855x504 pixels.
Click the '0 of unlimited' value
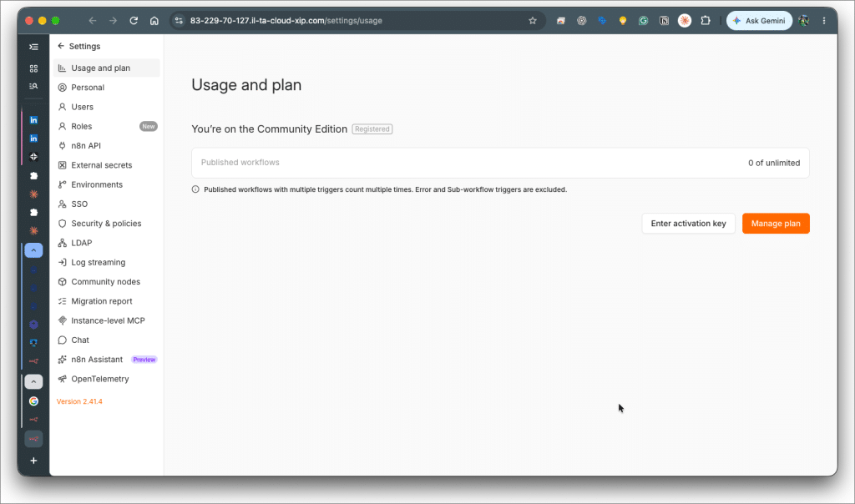(774, 163)
